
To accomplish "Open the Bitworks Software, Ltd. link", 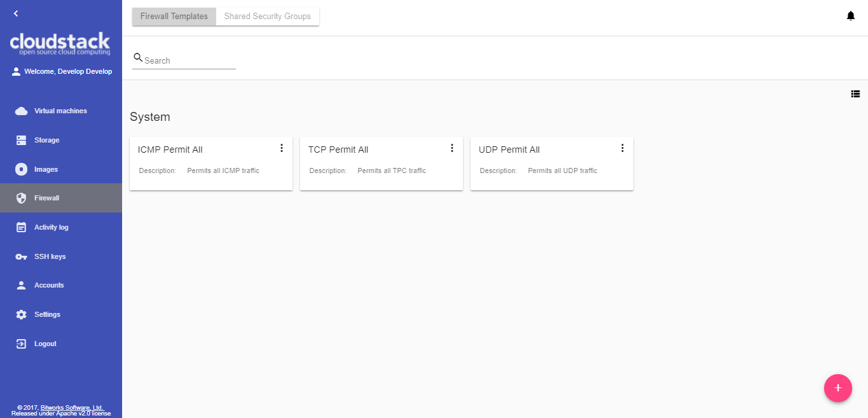I will 71,407.
